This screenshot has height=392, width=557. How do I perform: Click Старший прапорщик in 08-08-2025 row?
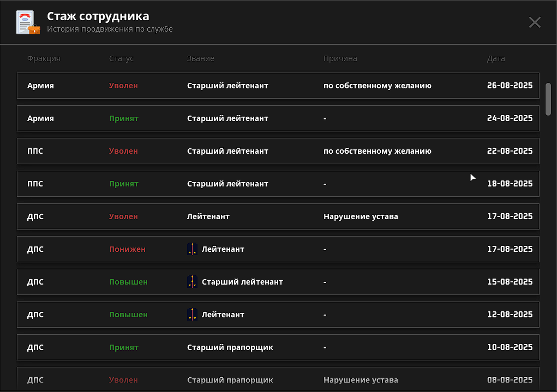pos(230,380)
